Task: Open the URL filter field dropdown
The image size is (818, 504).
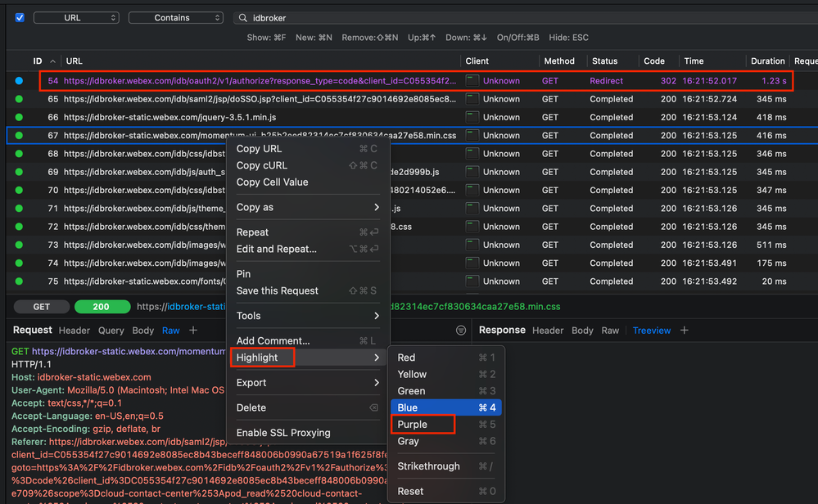Action: point(76,18)
